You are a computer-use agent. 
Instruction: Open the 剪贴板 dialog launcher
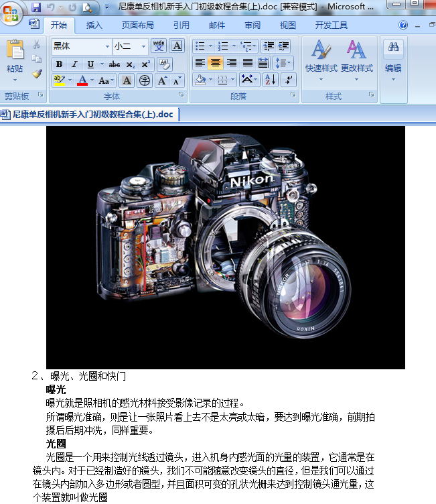point(41,94)
